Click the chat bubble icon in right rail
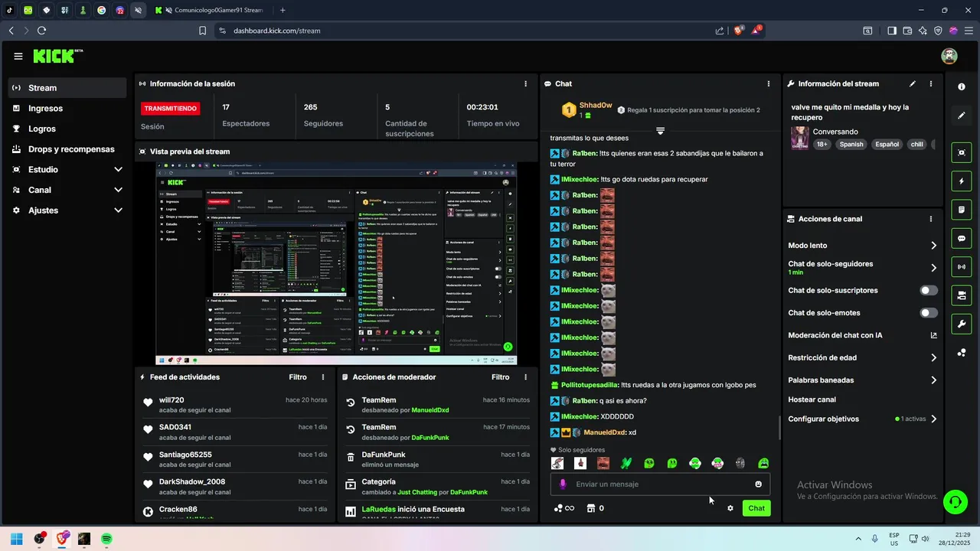980x551 pixels. (962, 238)
